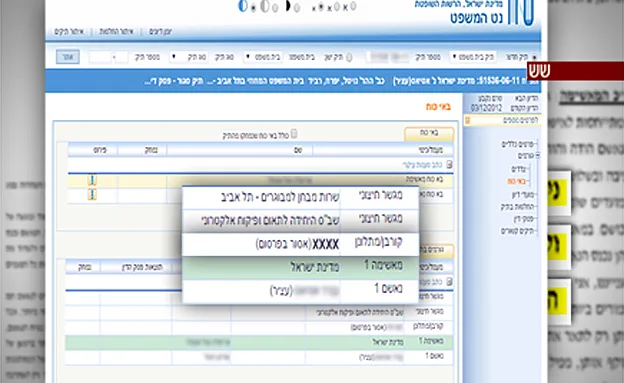Select צדדים in the sidebar tree
Viewport: 624px width, 383px height.
tap(519, 169)
